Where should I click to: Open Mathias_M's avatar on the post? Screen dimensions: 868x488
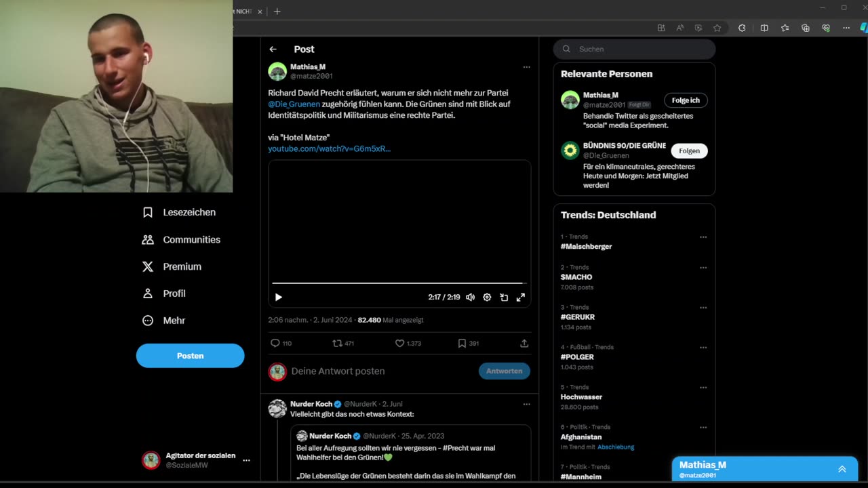(277, 71)
